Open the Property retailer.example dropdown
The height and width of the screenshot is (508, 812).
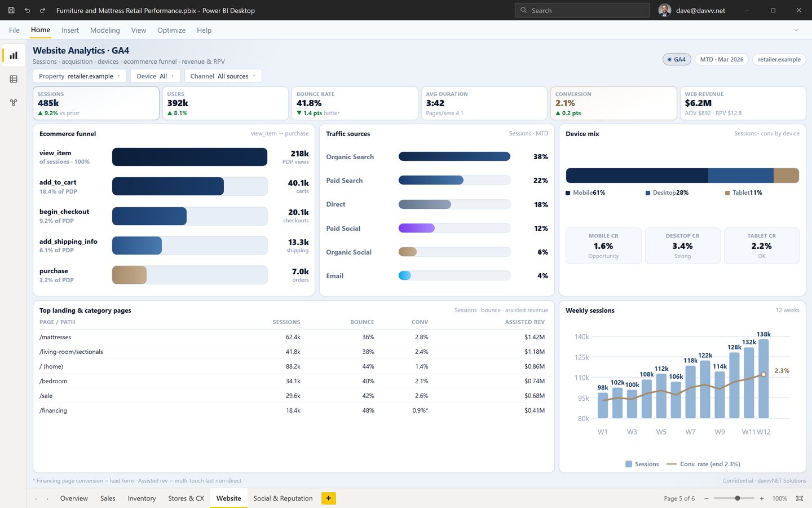pos(80,76)
